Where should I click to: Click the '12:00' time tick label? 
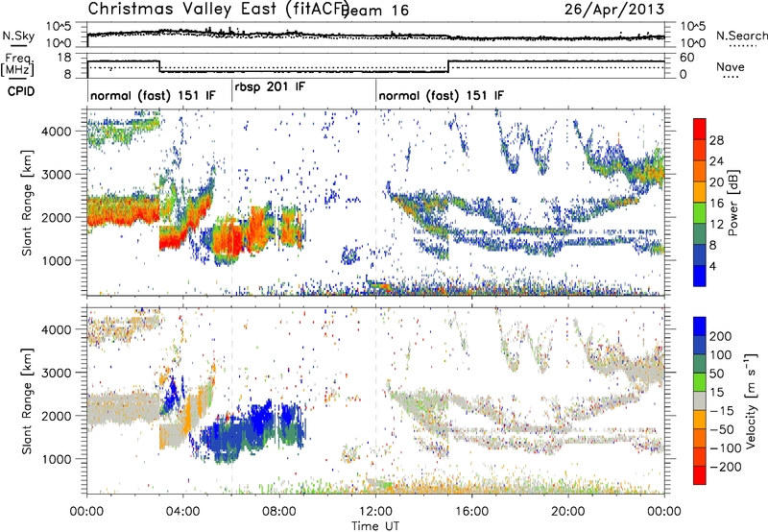tap(375, 512)
